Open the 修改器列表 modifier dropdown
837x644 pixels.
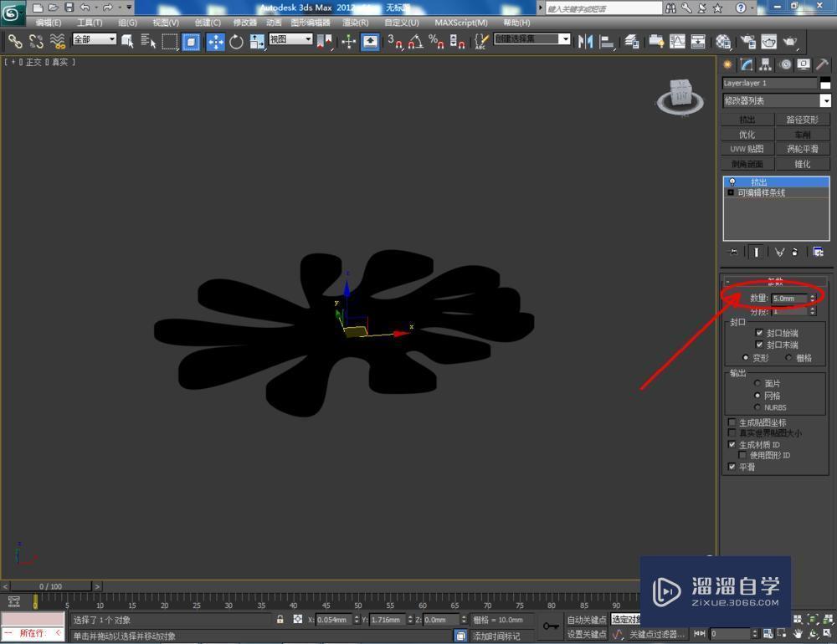pyautogui.click(x=824, y=100)
